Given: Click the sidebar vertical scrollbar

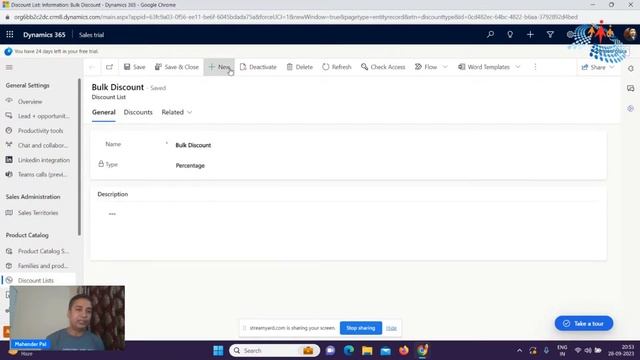Looking at the screenshot, I should coord(79,157).
